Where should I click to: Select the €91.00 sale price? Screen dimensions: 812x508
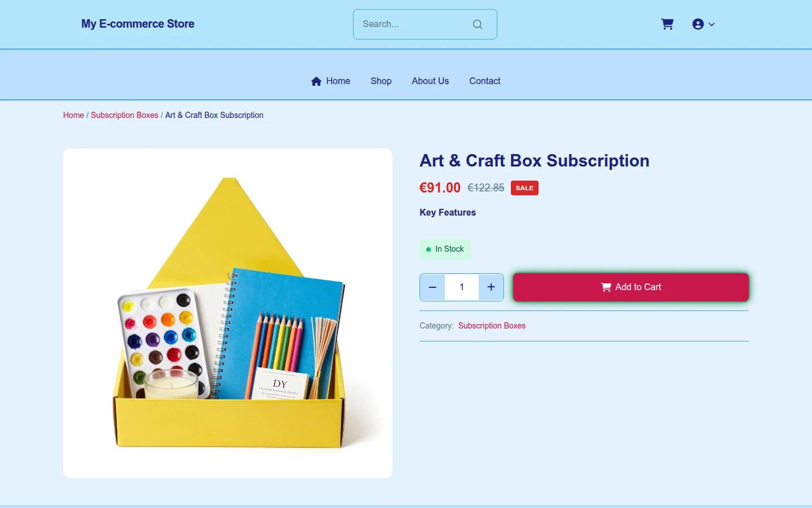click(440, 187)
